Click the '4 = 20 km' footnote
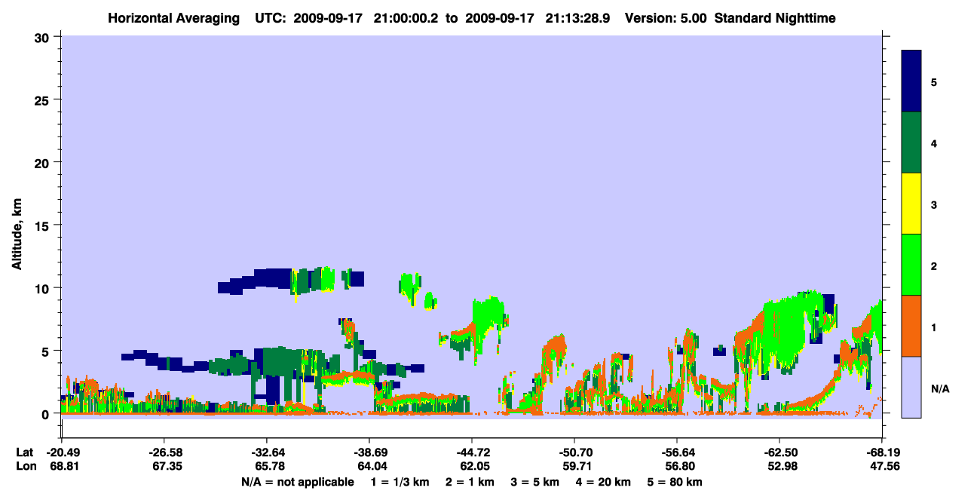Screen dimensions: 980x503 [605, 482]
